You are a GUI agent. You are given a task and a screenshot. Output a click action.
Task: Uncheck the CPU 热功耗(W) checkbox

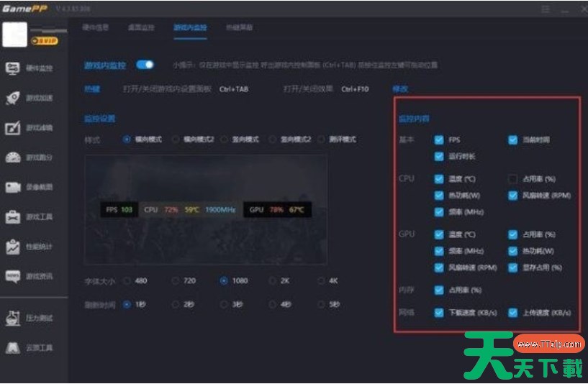[439, 196]
